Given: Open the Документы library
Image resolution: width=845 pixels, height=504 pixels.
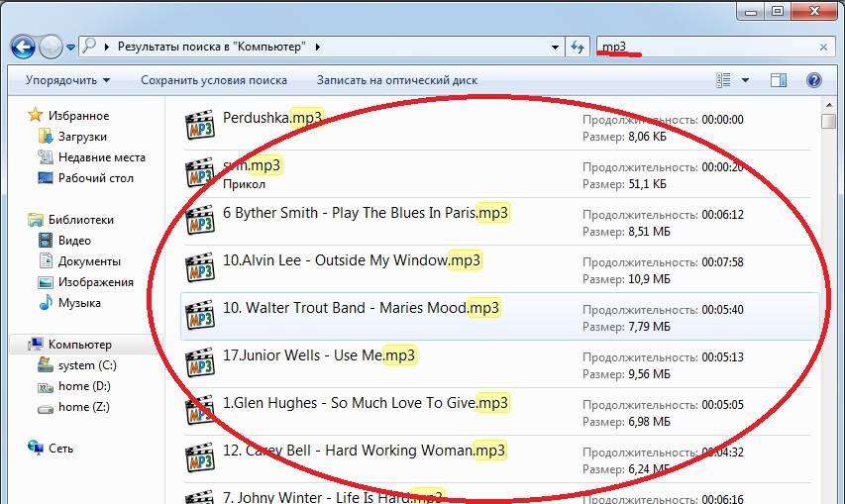Looking at the screenshot, I should coord(89,261).
